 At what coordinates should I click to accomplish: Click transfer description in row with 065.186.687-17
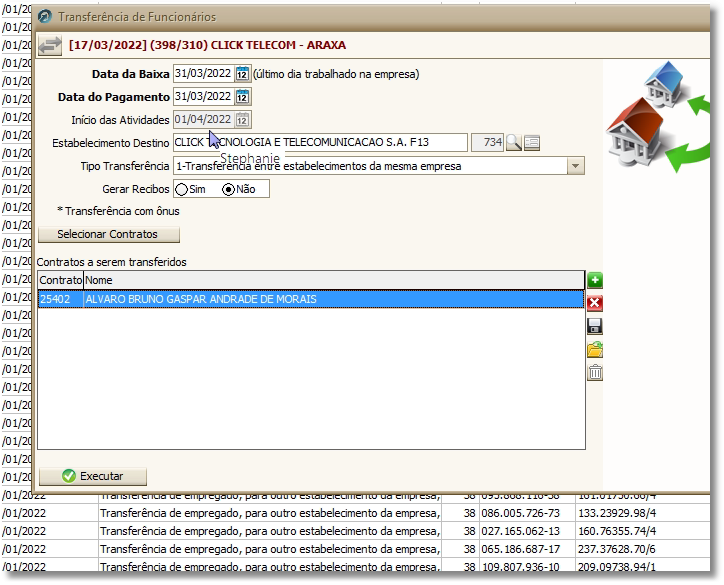pos(270,549)
